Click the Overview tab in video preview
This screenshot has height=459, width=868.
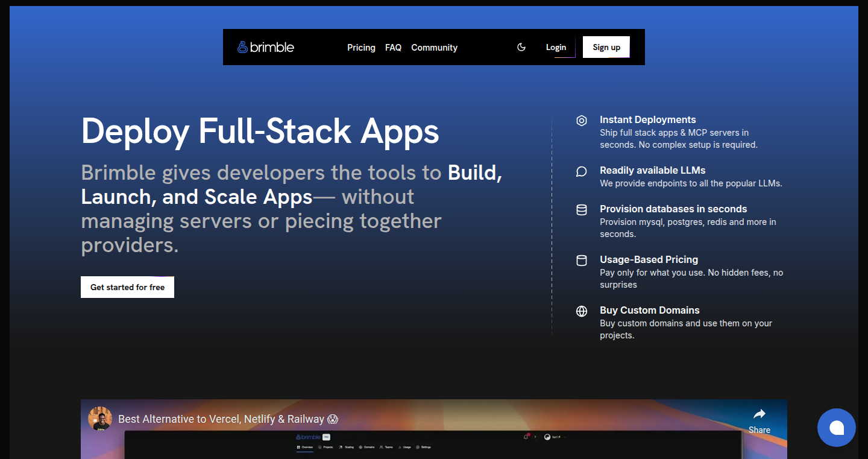[x=304, y=447]
